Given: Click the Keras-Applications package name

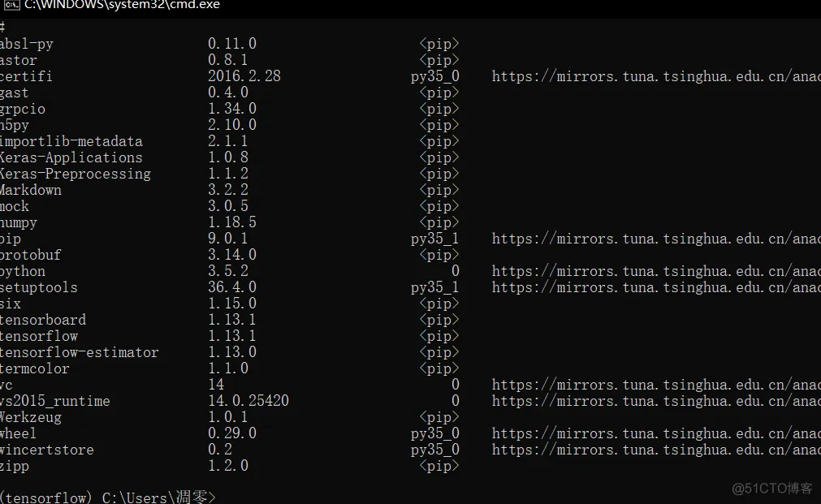Looking at the screenshot, I should point(71,157).
